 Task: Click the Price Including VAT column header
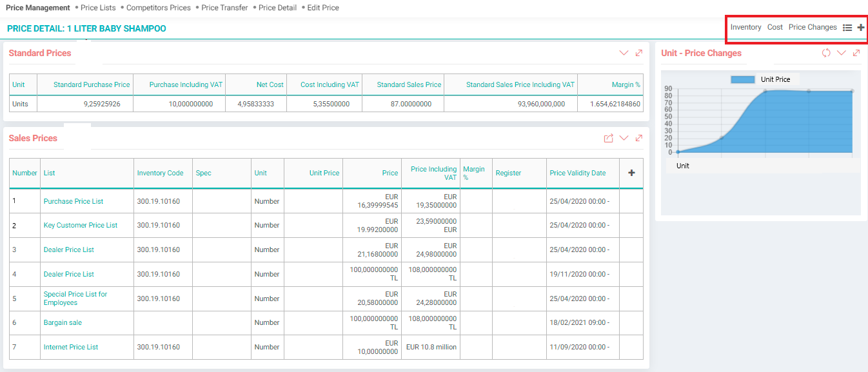tap(433, 173)
